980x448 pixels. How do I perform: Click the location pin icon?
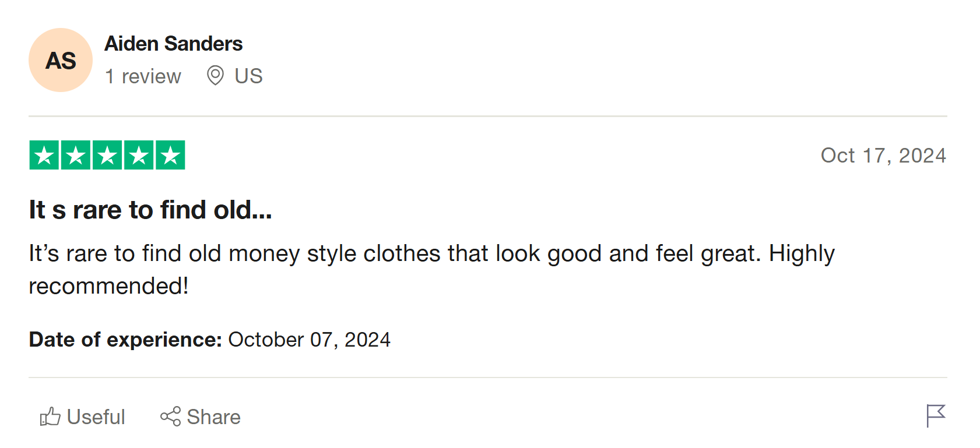tap(215, 76)
